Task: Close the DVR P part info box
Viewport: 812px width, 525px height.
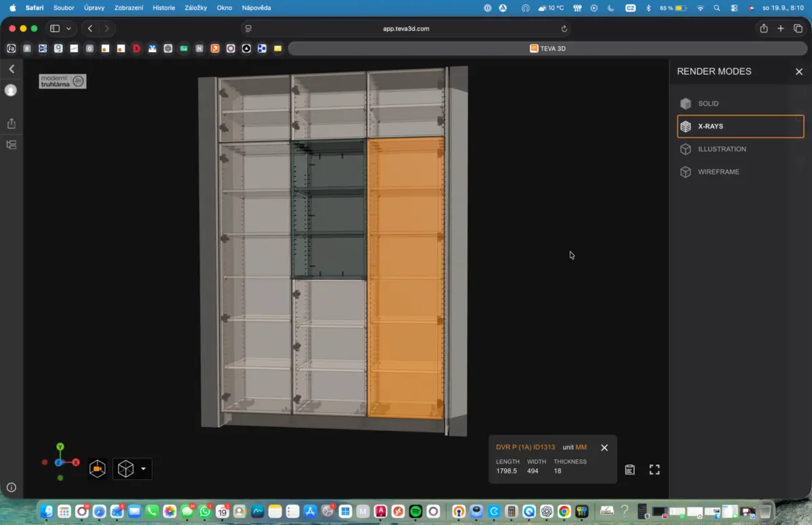Action: click(x=604, y=447)
